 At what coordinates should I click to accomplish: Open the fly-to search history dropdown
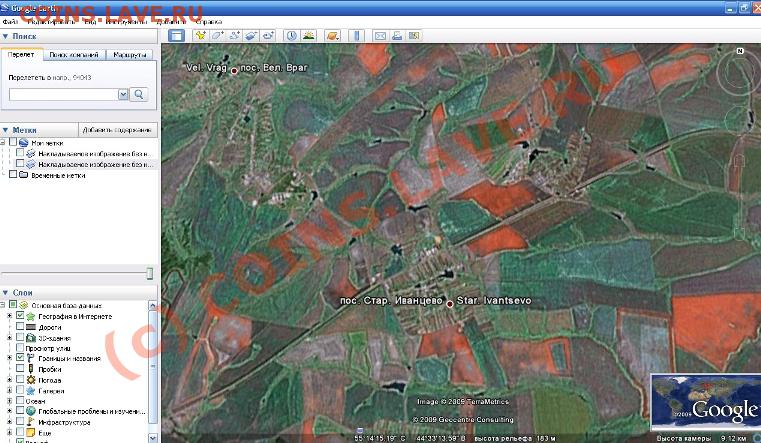tap(123, 94)
